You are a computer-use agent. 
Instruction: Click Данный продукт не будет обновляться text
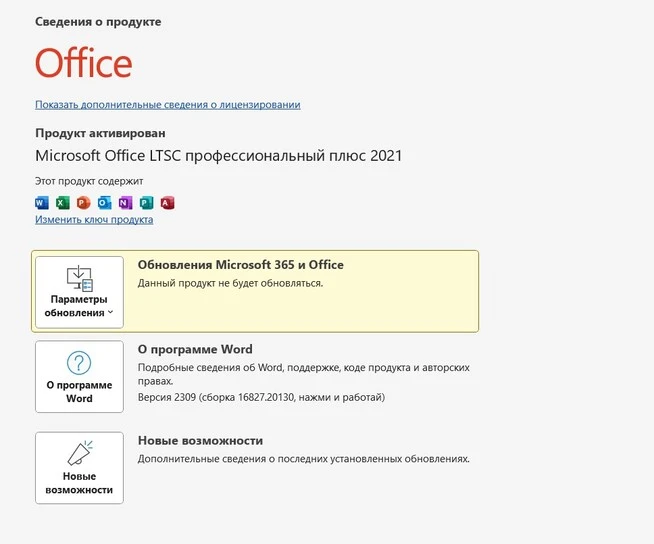pos(230,283)
